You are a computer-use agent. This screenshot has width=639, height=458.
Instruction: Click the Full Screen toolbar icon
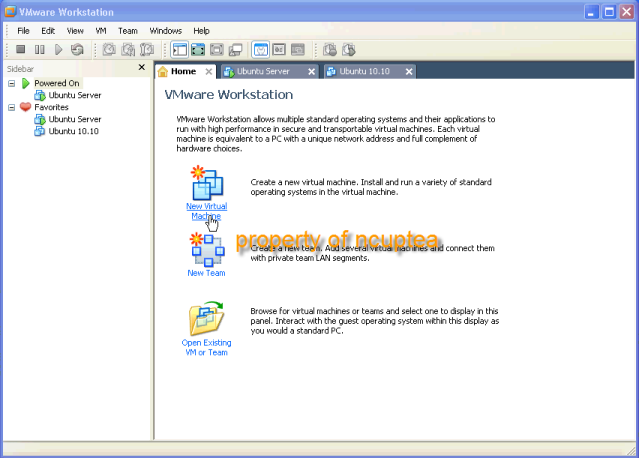tap(217, 50)
